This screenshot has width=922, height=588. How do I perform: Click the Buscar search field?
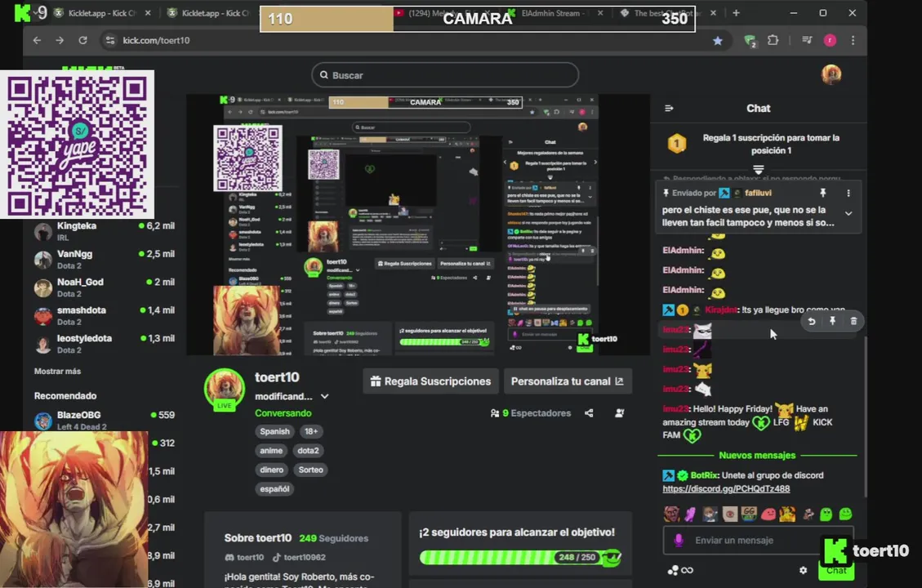click(x=445, y=75)
